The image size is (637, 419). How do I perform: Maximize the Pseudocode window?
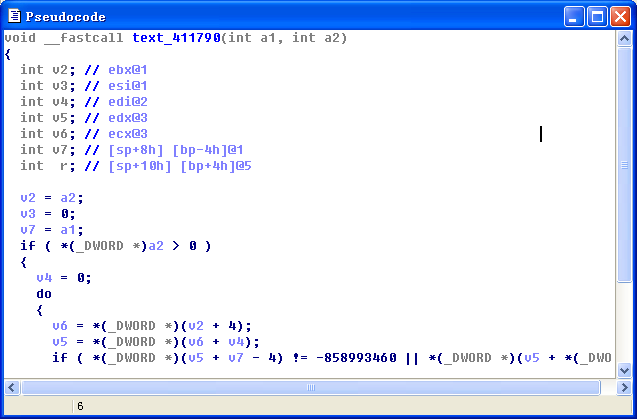598,17
